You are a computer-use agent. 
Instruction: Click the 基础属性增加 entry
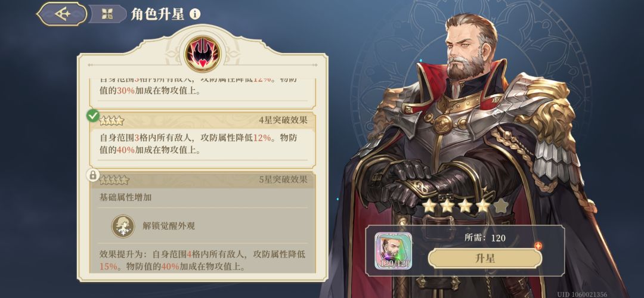click(x=126, y=197)
